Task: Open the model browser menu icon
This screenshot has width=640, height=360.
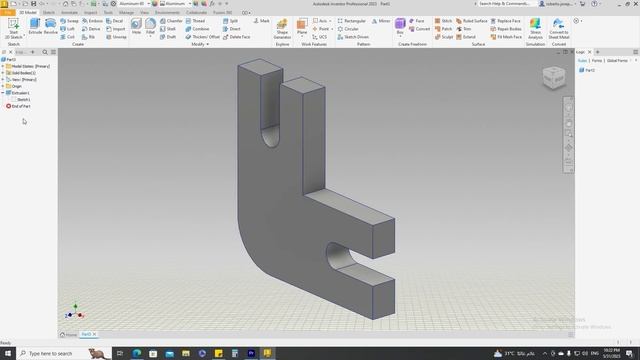Action: click(x=53, y=52)
